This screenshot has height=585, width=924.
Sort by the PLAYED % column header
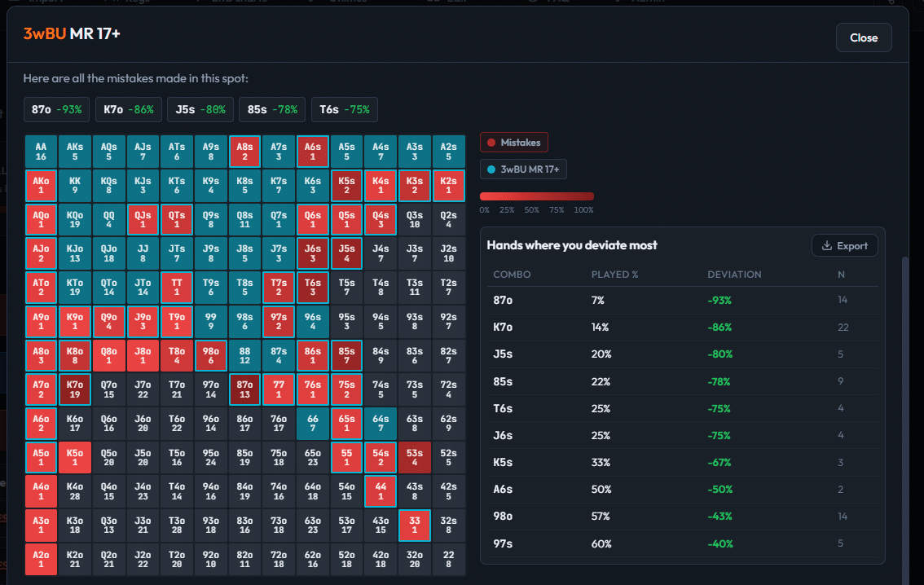coord(614,275)
